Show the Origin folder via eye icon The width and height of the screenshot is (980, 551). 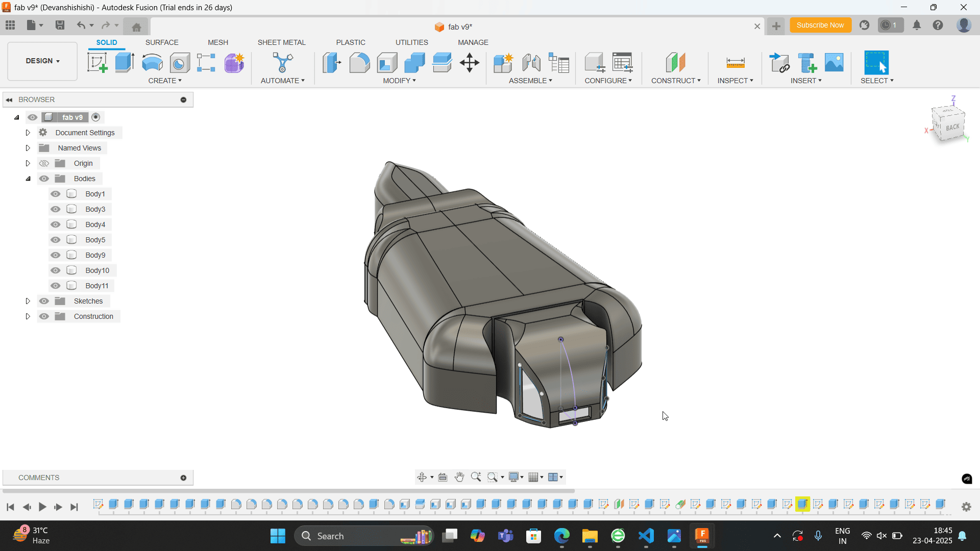click(x=44, y=163)
